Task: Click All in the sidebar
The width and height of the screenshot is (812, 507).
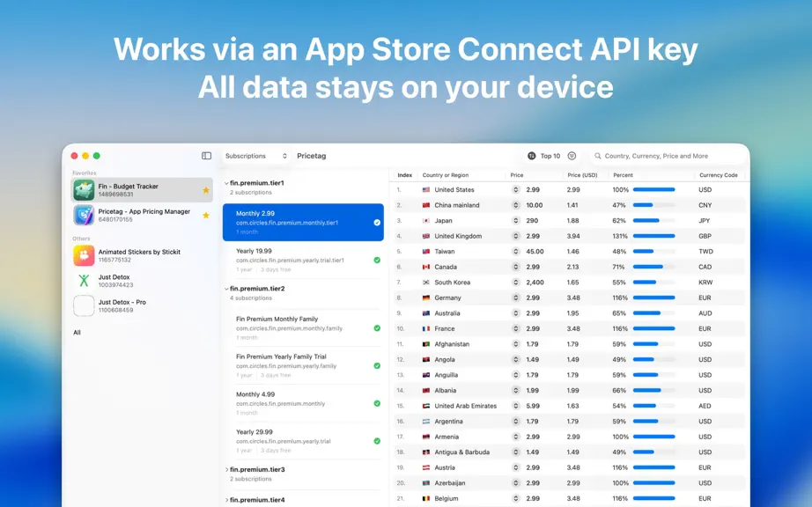Action: (78, 333)
